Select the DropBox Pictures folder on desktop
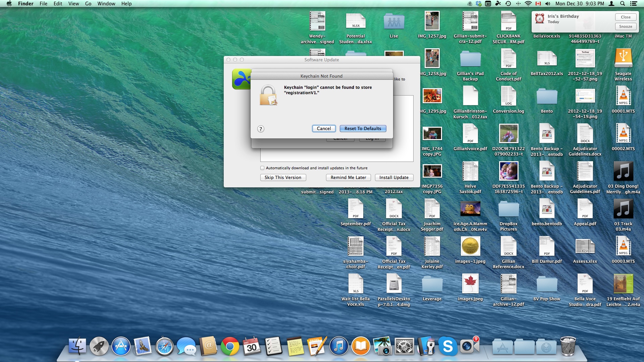 click(x=508, y=210)
